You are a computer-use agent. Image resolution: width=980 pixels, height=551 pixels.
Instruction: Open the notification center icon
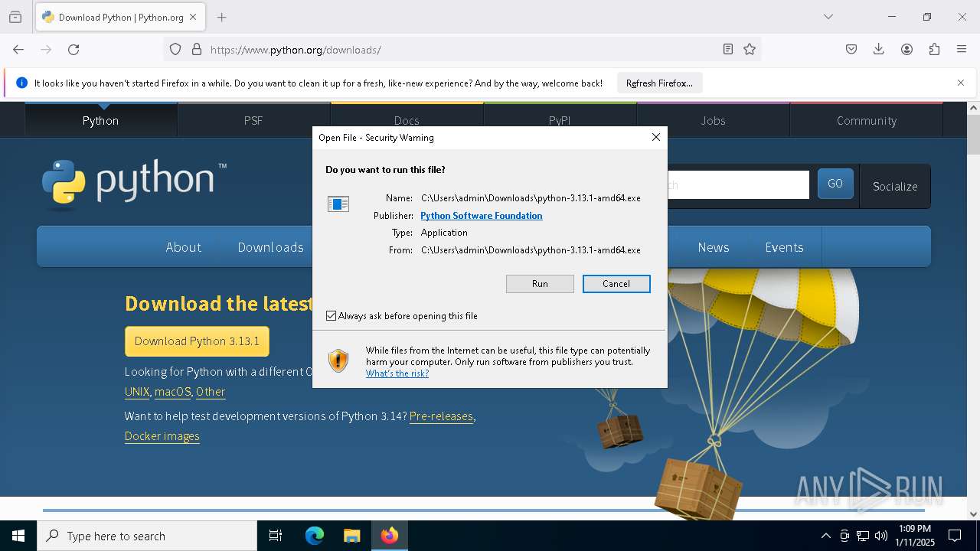(955, 536)
